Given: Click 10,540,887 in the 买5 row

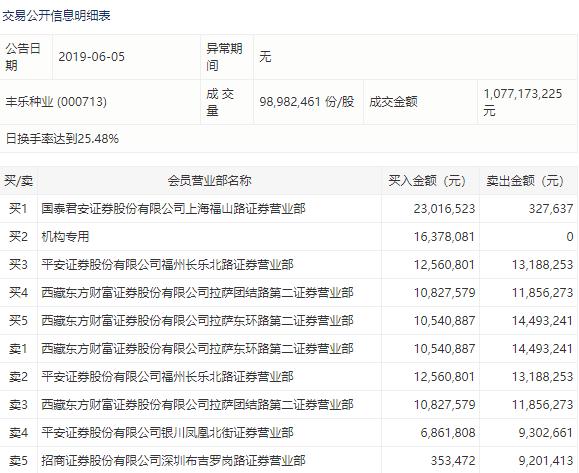Looking at the screenshot, I should pyautogui.click(x=444, y=321).
